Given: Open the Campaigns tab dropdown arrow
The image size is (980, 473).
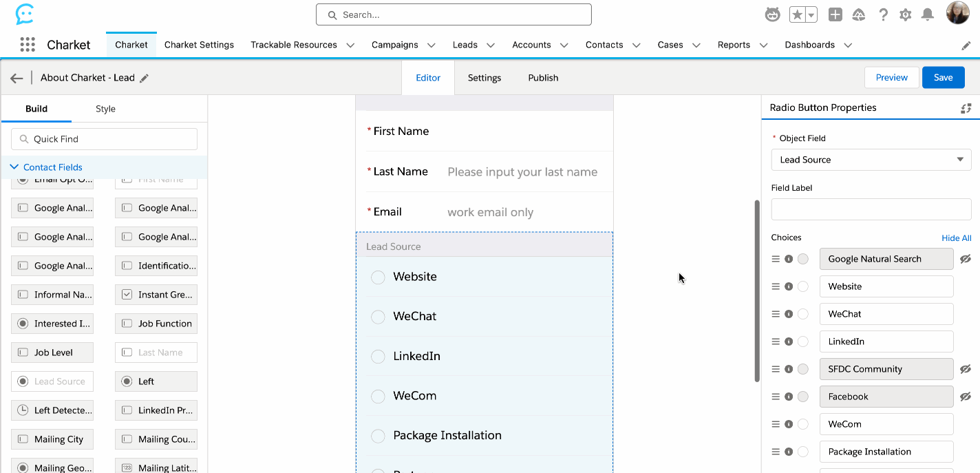Looking at the screenshot, I should (432, 45).
